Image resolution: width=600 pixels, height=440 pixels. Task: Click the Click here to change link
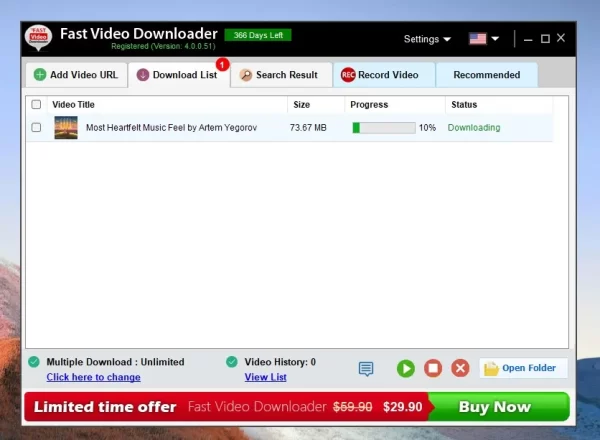coord(93,377)
